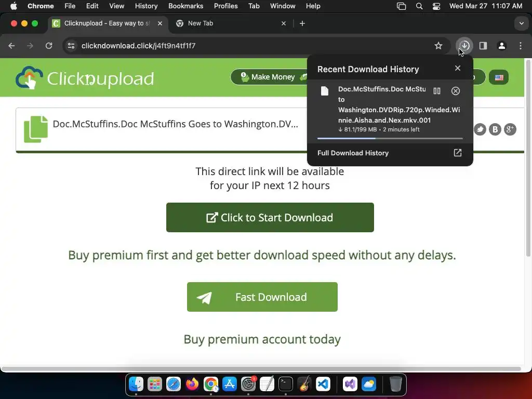
Task: Click the date and time in menu bar
Action: [486, 6]
